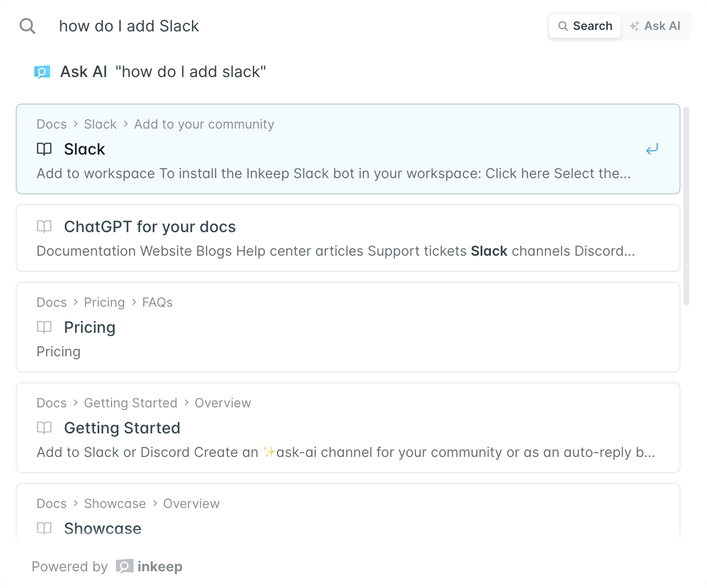Switch to the Search mode tab
The image size is (707, 588).
(585, 26)
